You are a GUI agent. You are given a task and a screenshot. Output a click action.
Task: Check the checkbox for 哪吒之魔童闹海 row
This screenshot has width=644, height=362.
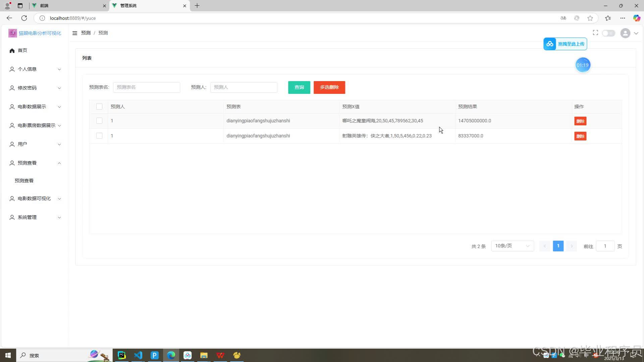click(99, 121)
